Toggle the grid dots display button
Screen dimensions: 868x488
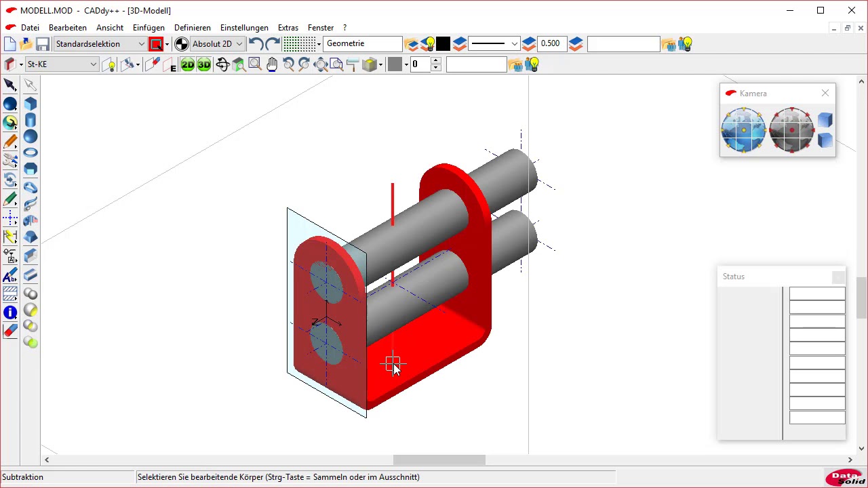click(299, 44)
